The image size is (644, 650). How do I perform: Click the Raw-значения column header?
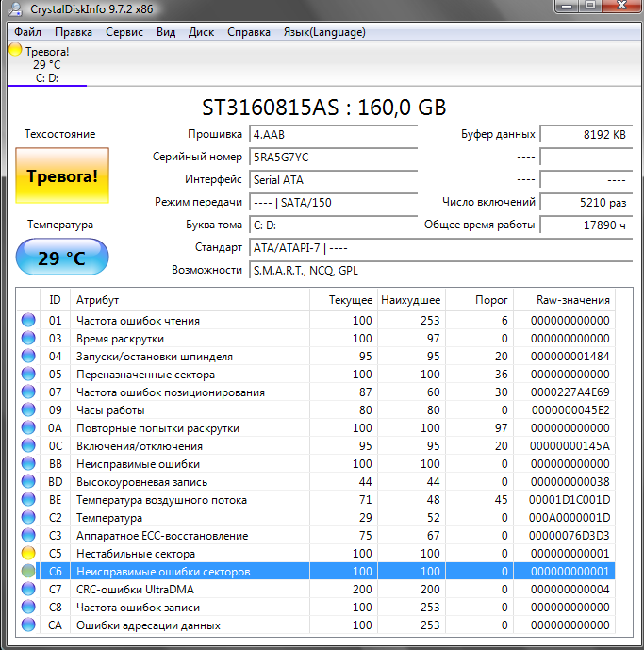click(565, 300)
